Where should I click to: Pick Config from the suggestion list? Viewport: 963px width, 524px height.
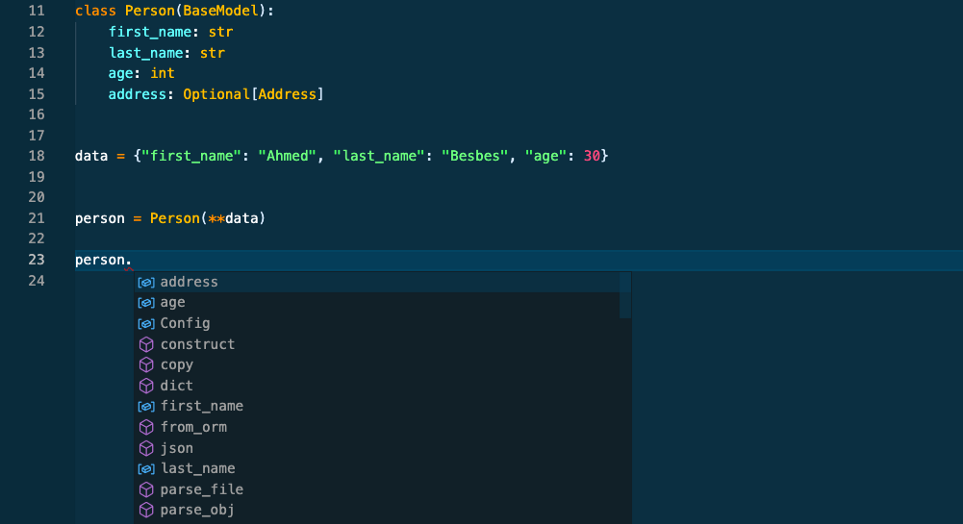coord(377,323)
